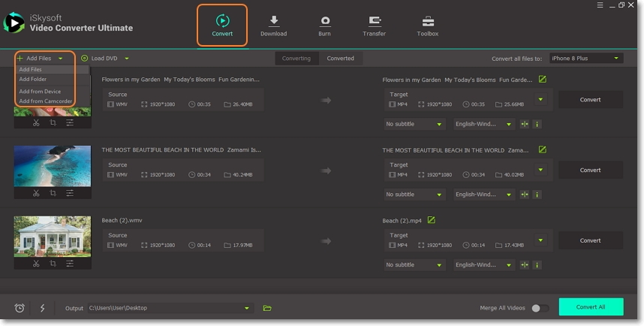
Task: Open No subtitle dropdown for first video
Action: (414, 124)
